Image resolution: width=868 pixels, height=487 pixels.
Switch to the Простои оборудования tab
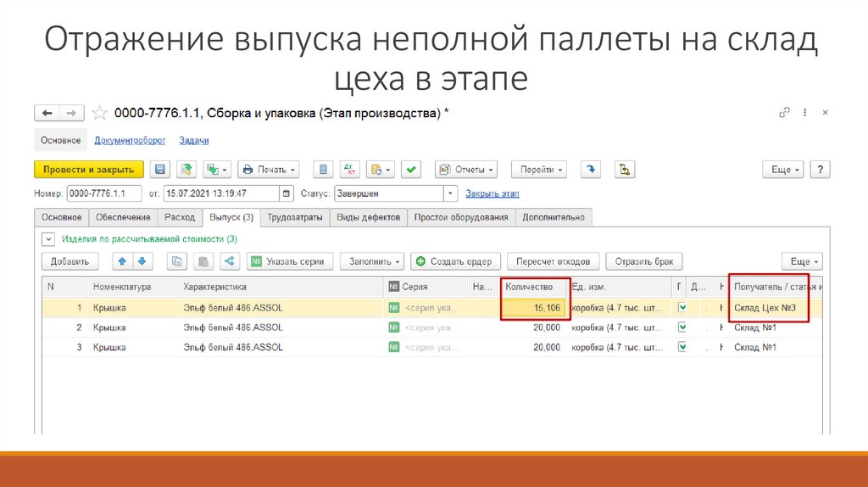tap(461, 217)
